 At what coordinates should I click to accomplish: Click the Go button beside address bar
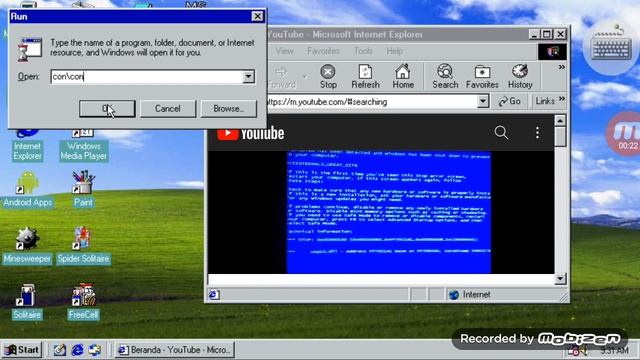pyautogui.click(x=509, y=101)
